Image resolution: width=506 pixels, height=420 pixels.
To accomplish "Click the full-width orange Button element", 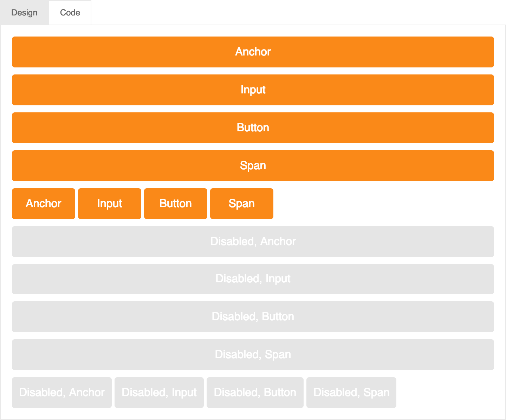I will coord(253,128).
